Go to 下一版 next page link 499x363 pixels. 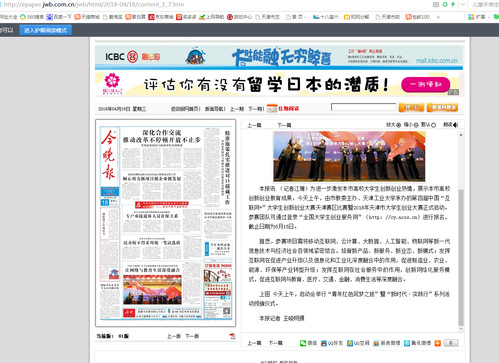pyautogui.click(x=192, y=336)
